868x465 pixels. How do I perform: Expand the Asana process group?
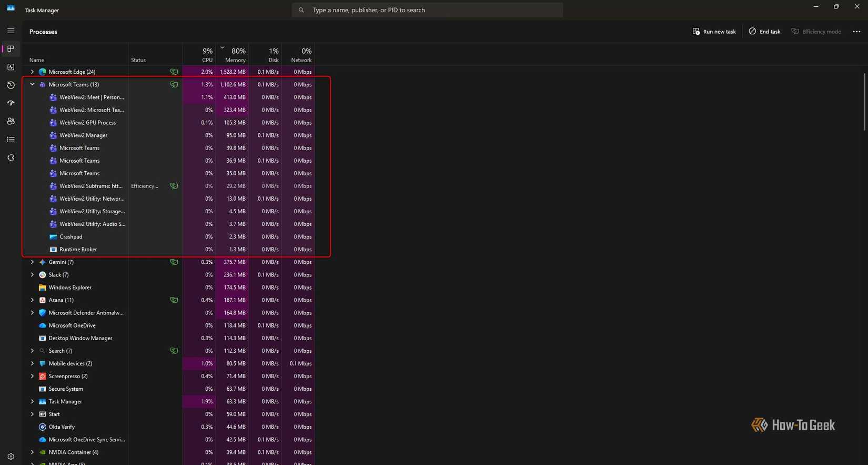[32, 300]
